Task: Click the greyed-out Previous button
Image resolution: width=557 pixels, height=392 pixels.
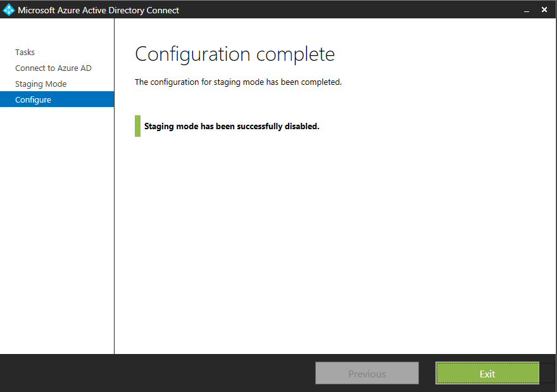Action: pos(367,374)
